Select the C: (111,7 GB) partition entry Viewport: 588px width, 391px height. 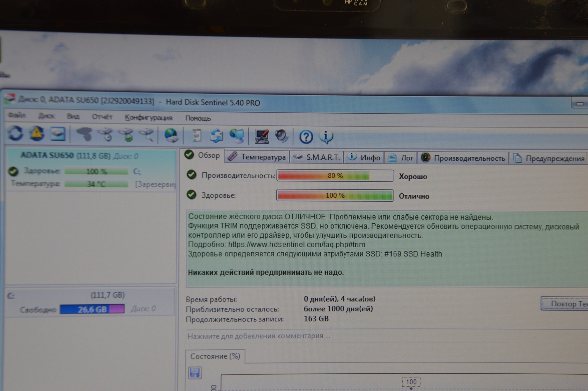click(x=91, y=302)
